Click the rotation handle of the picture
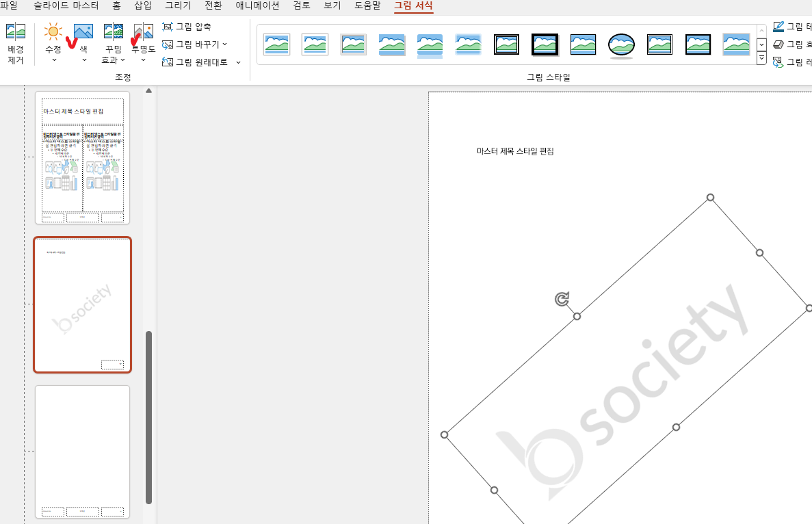 [562, 299]
